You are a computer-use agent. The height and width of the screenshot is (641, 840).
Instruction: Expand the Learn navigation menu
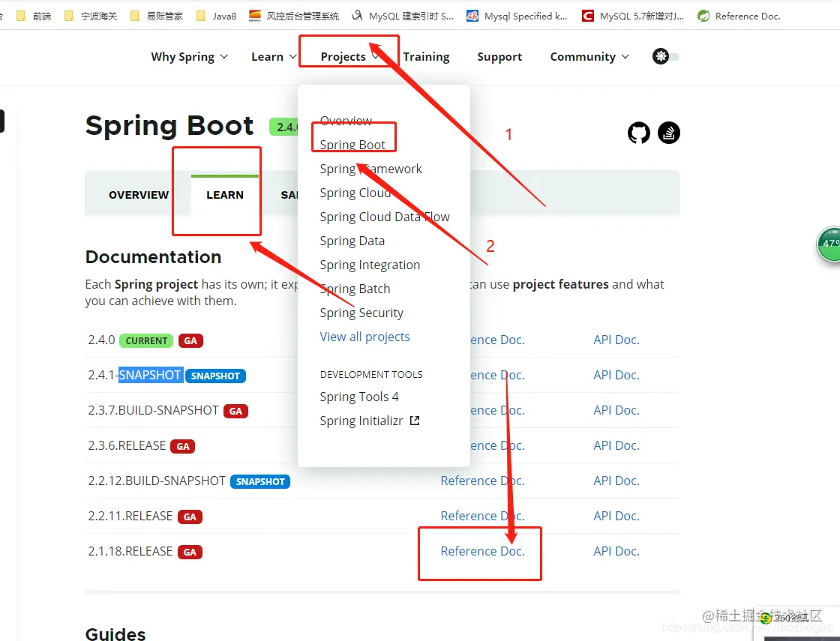pos(274,57)
